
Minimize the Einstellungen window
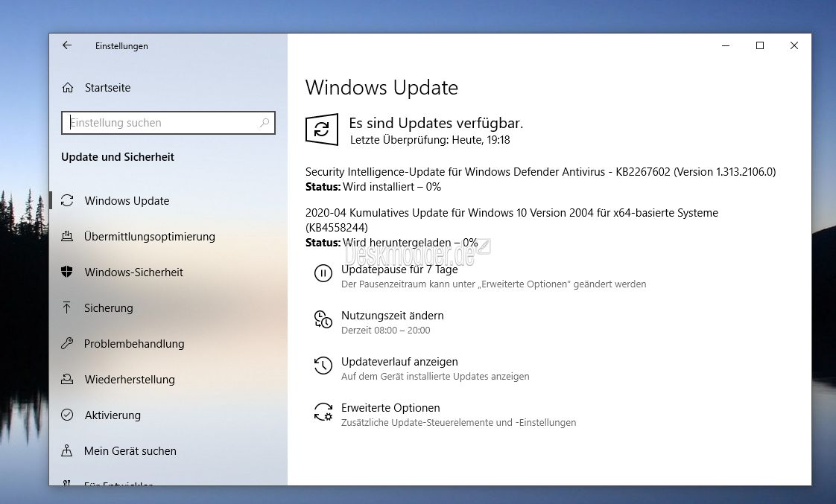(726, 46)
